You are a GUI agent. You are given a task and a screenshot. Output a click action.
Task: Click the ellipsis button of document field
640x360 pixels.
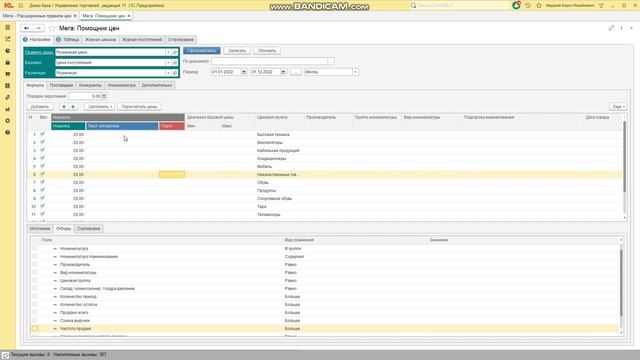[330, 61]
